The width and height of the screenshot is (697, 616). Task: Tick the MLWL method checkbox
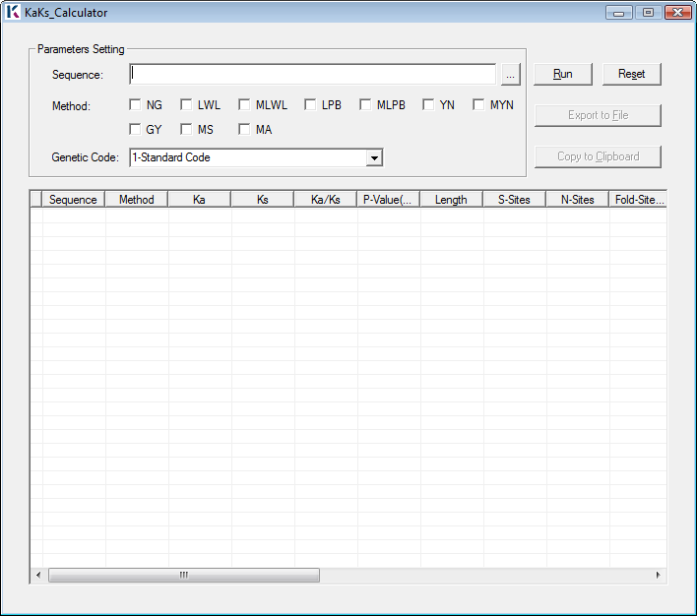(244, 105)
